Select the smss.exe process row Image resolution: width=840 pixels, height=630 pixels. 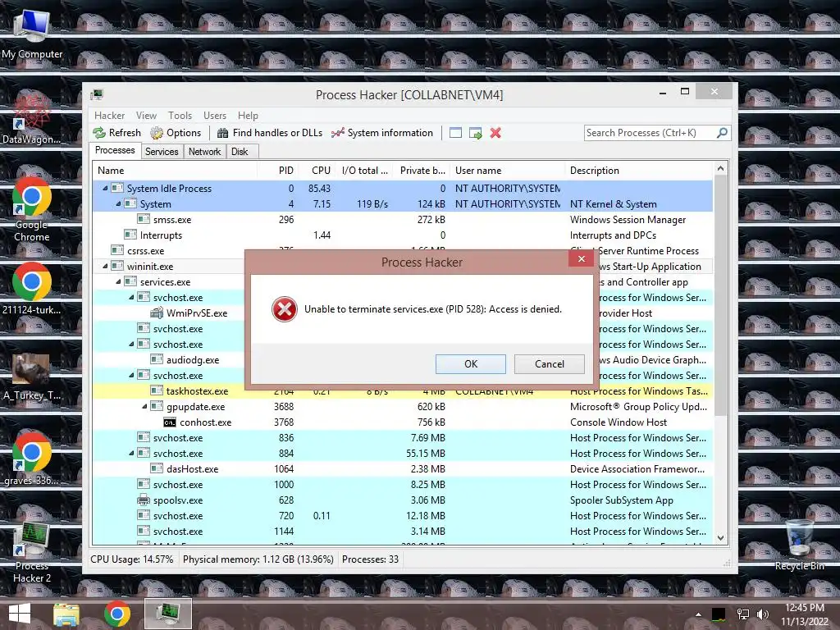[x=403, y=220]
